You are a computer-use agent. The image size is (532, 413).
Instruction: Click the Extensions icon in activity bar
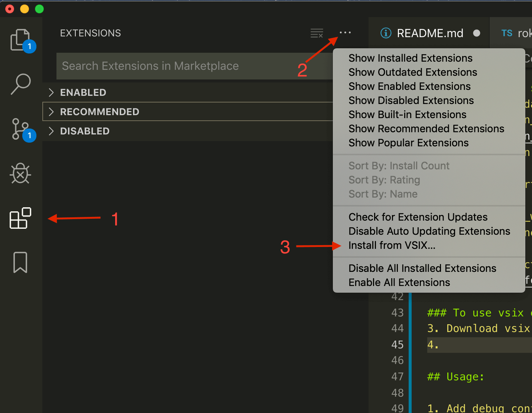[20, 218]
